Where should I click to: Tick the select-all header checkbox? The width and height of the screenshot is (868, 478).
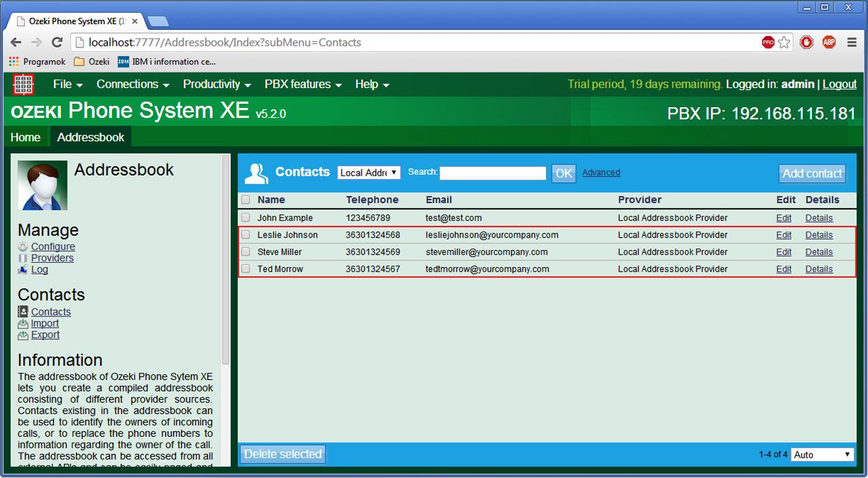pyautogui.click(x=246, y=200)
